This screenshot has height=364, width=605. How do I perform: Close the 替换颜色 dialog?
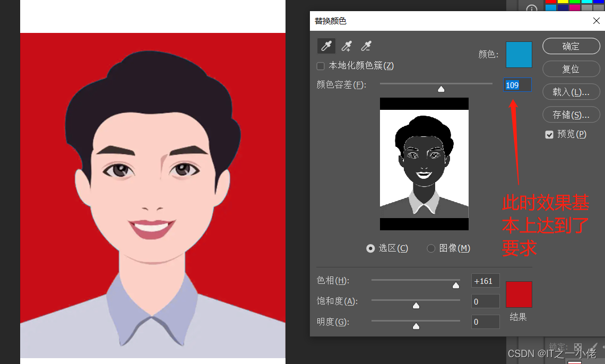(x=596, y=21)
